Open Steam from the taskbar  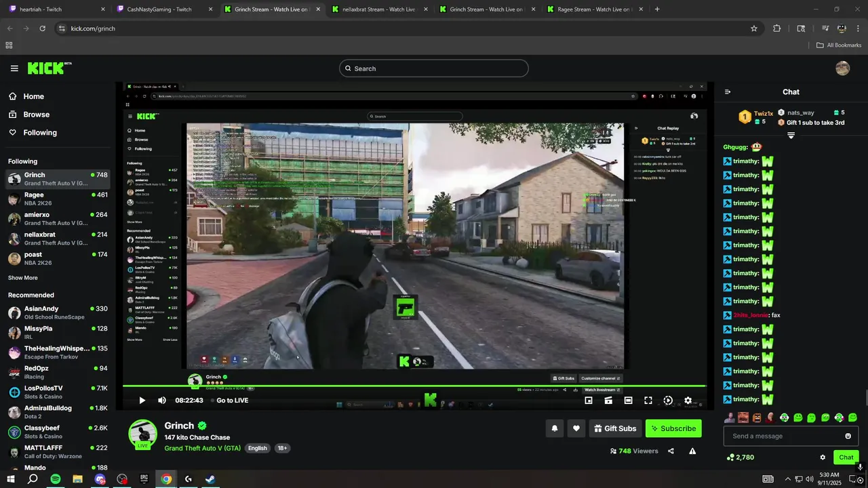click(210, 479)
